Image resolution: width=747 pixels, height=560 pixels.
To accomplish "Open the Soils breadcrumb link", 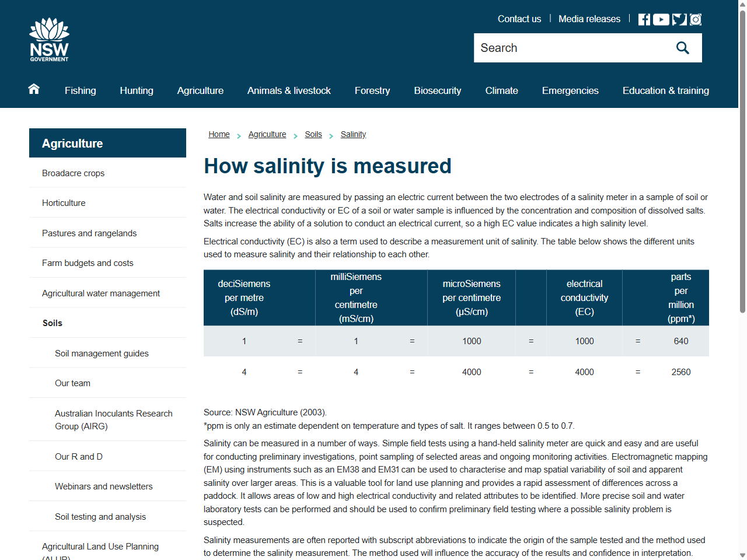I will [x=313, y=134].
